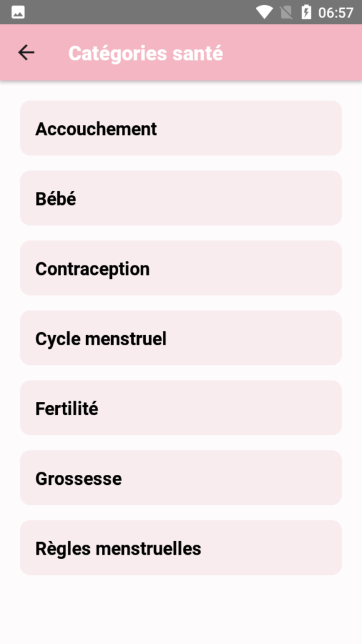Screen dimensions: 362x644
Task: Select the Bébé category
Action: pos(181,198)
